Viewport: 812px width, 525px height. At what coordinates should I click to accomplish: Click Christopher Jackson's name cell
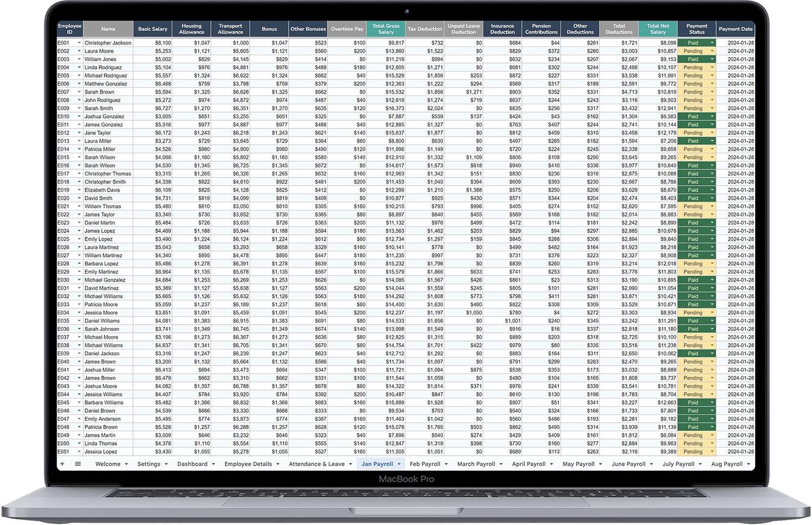coord(108,42)
